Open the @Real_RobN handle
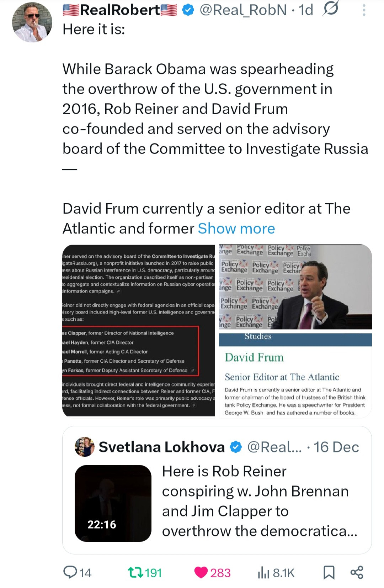The width and height of the screenshot is (384, 588). coord(243,10)
